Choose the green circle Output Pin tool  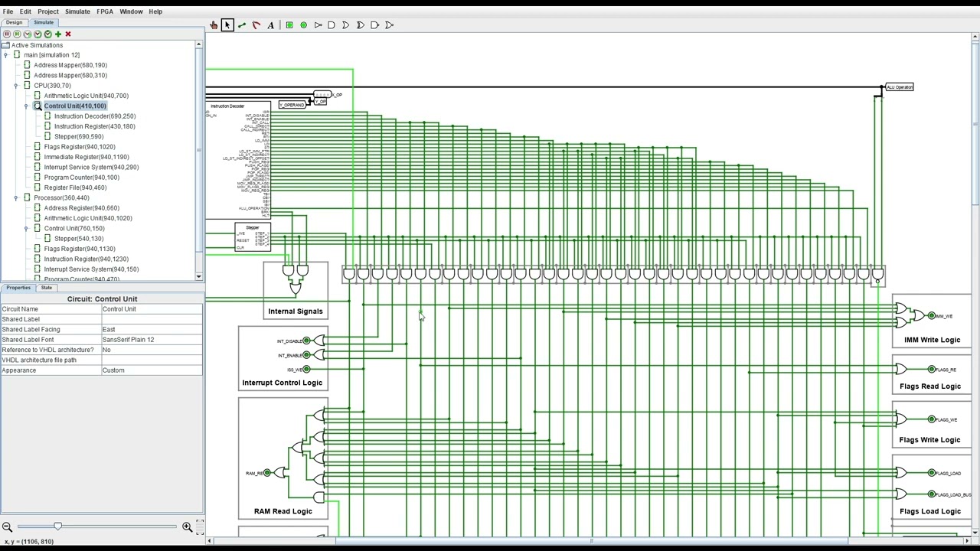pos(303,25)
